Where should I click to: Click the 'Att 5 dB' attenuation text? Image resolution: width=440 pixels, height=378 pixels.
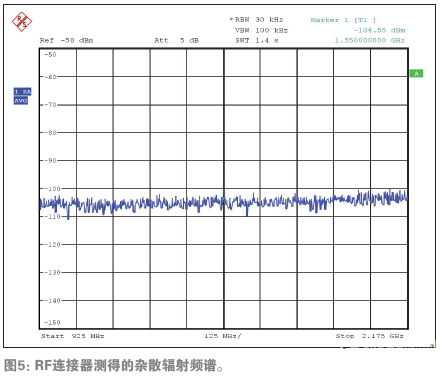(x=176, y=41)
